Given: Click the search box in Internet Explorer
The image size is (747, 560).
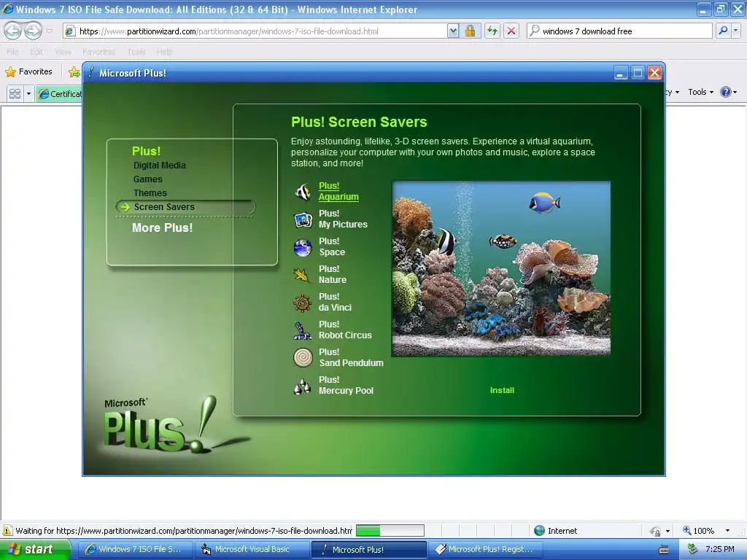Looking at the screenshot, I should pos(619,31).
